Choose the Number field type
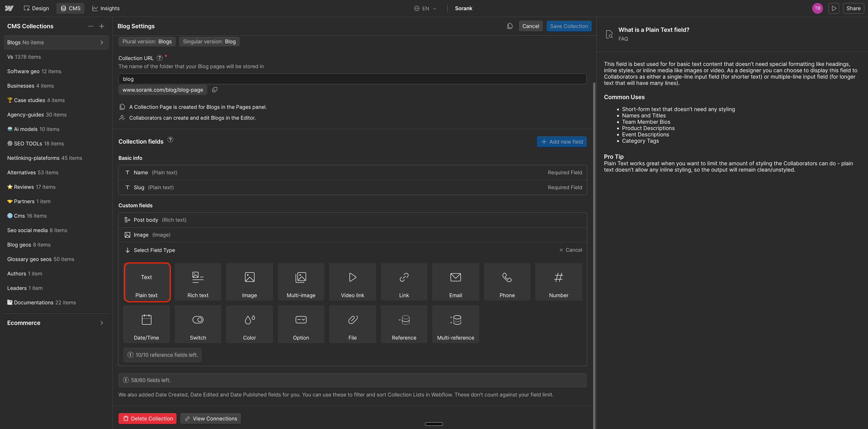The height and width of the screenshot is (429, 868). tap(559, 282)
